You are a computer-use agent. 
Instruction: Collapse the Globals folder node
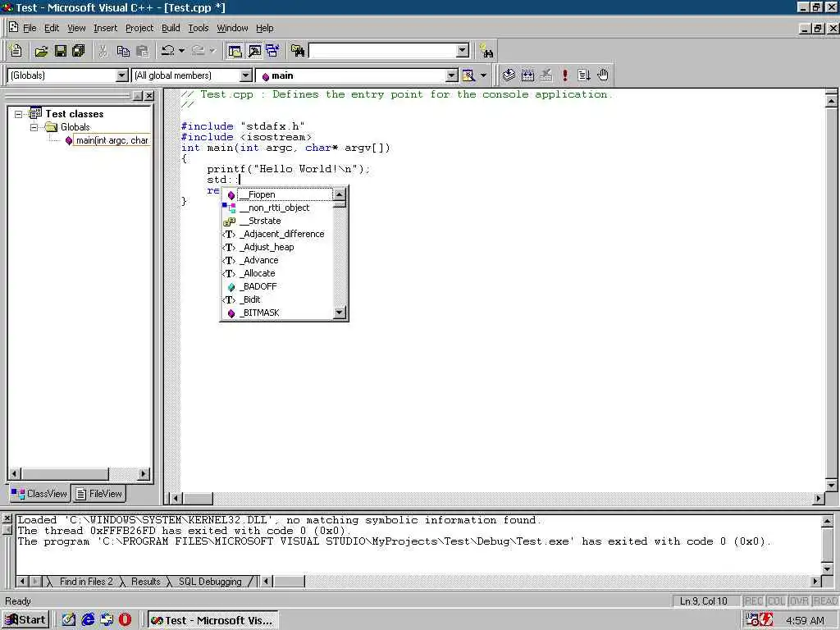(34, 127)
